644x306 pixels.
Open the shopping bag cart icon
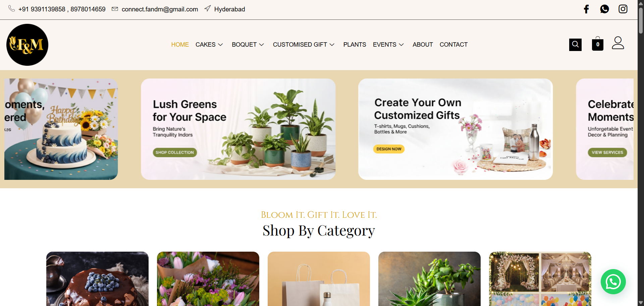coord(598,44)
